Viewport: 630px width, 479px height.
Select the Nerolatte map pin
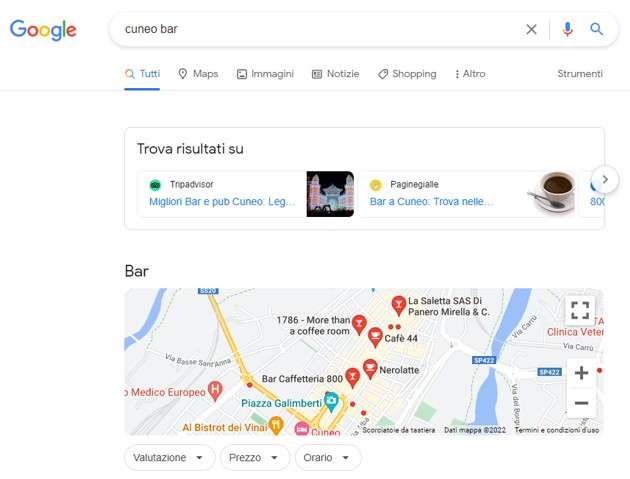[370, 369]
